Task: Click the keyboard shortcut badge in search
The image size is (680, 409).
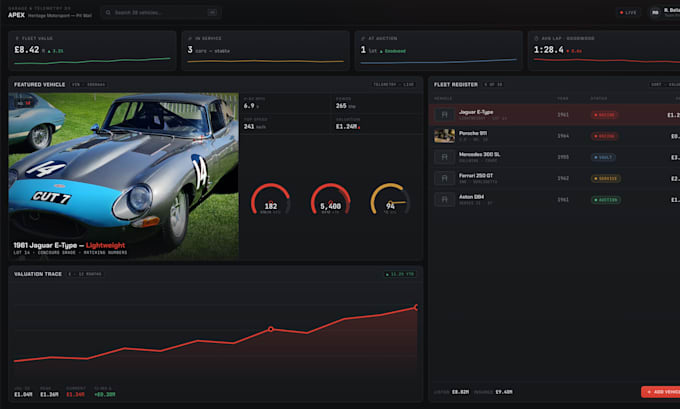Action: (x=212, y=13)
